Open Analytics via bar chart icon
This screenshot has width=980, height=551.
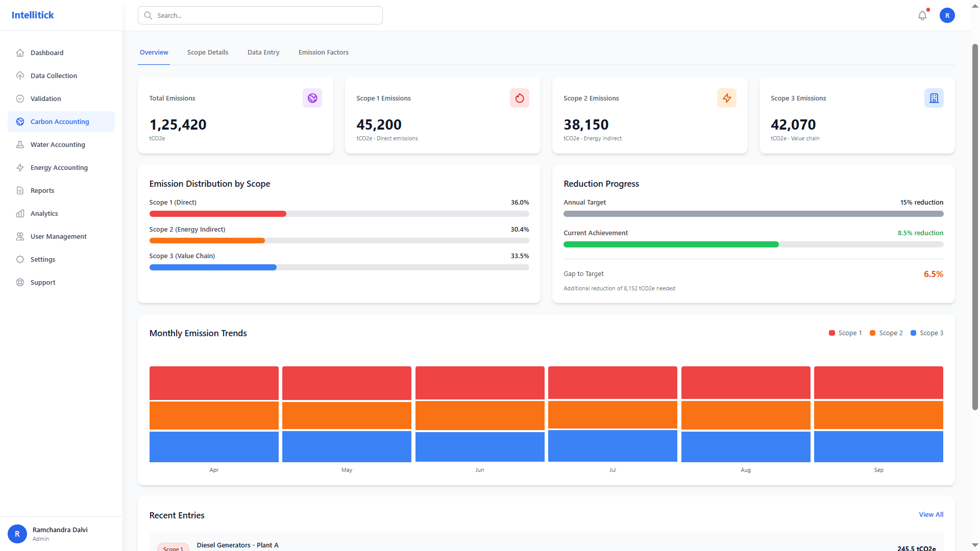pyautogui.click(x=20, y=213)
